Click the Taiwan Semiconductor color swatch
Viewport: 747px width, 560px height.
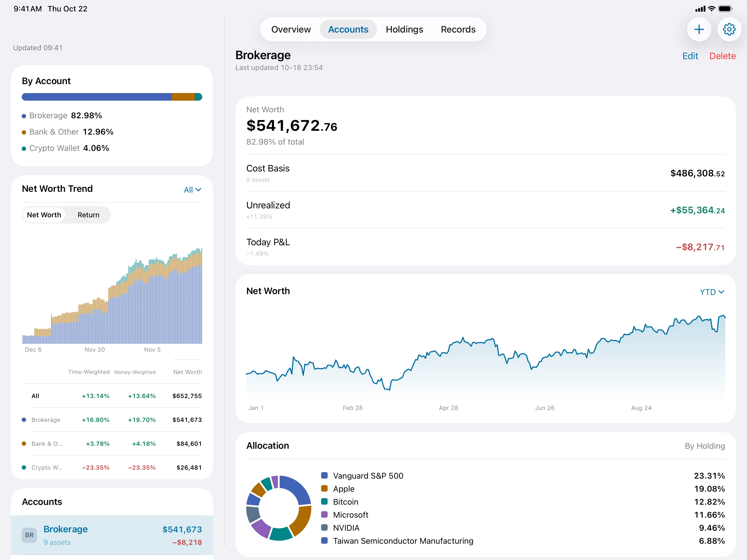coord(324,540)
